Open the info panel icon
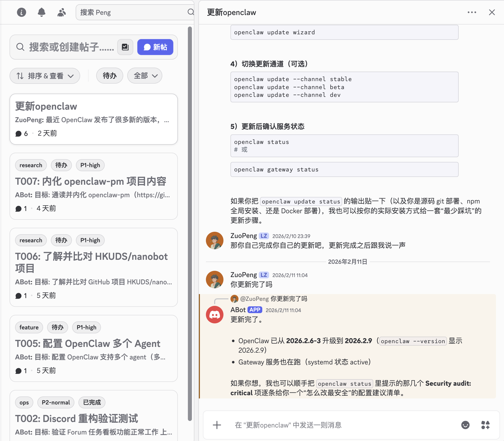504x441 pixels. (x=21, y=12)
